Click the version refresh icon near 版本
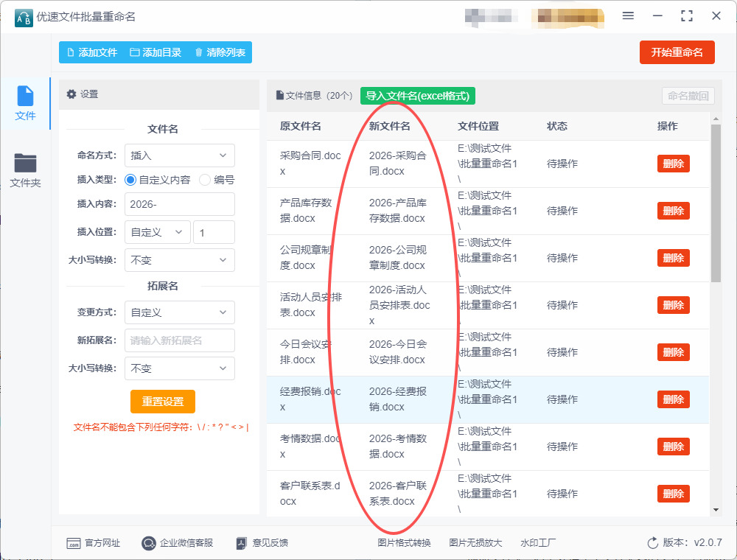Screen dimensions: 737x560 [652, 543]
